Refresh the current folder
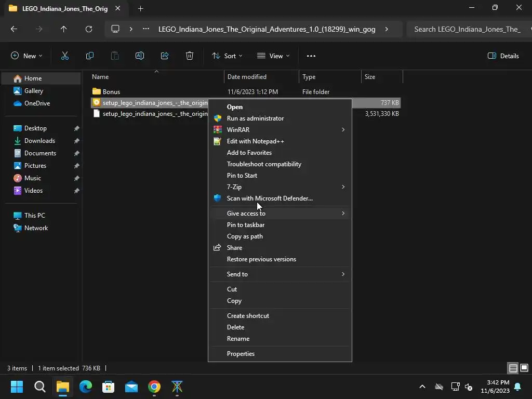Image resolution: width=532 pixels, height=399 pixels. 88,29
